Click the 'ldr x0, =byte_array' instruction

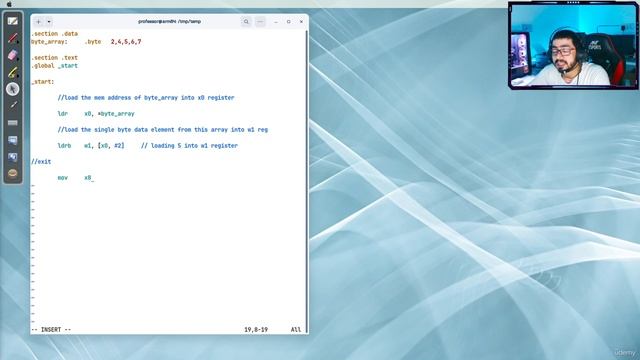tap(96, 113)
